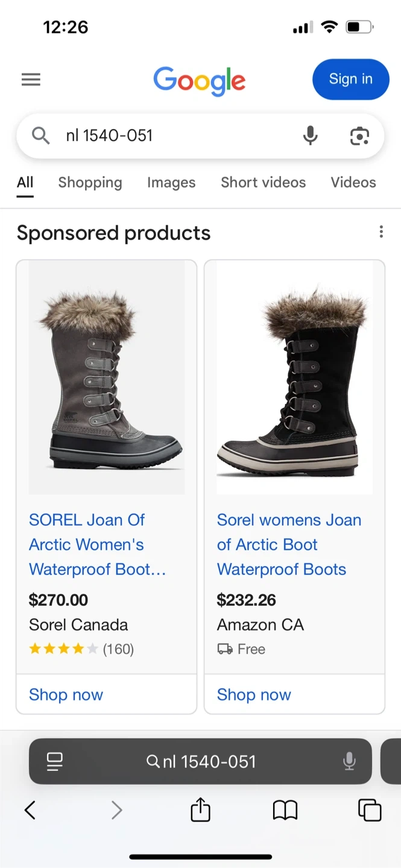The image size is (401, 868).
Task: Go back with the Safari back arrow
Action: [x=30, y=810]
